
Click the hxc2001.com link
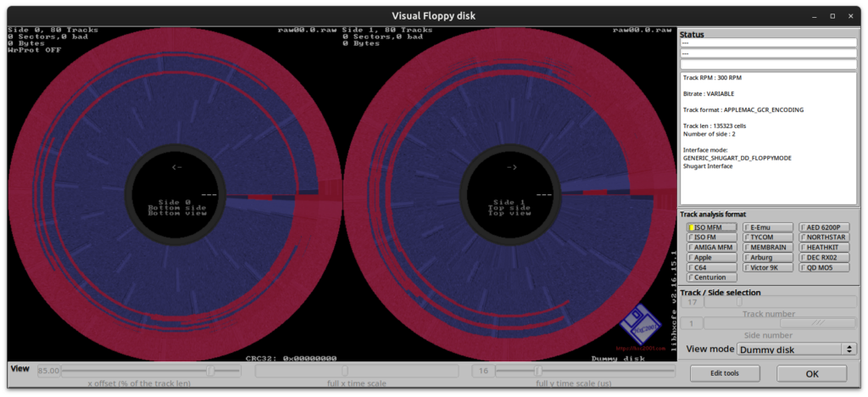639,349
